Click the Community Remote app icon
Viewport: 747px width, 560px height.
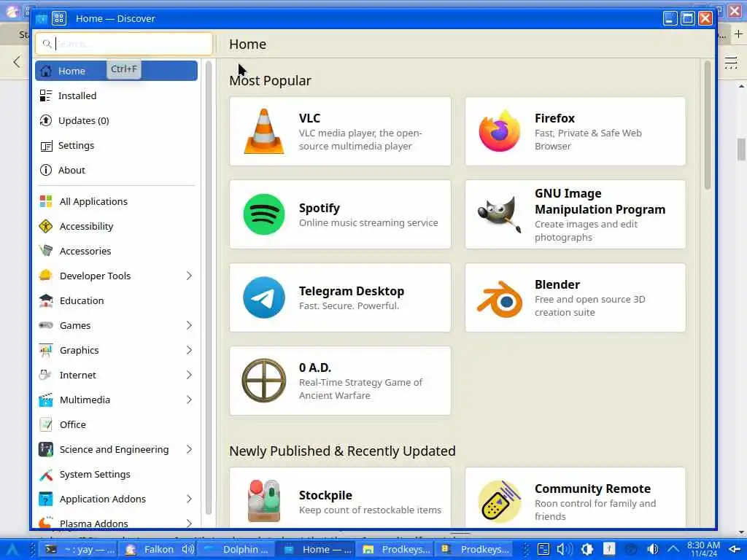(x=499, y=502)
